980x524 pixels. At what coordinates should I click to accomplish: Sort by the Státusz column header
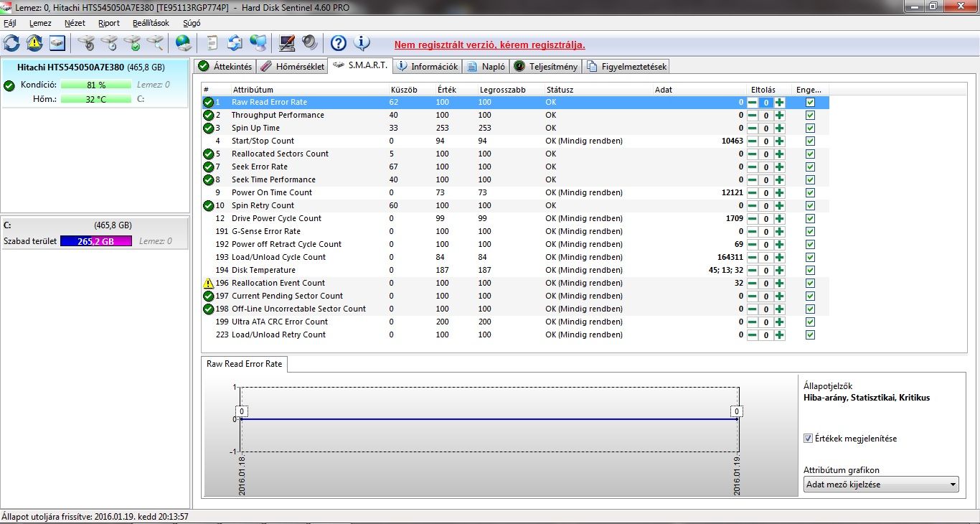pyautogui.click(x=598, y=90)
